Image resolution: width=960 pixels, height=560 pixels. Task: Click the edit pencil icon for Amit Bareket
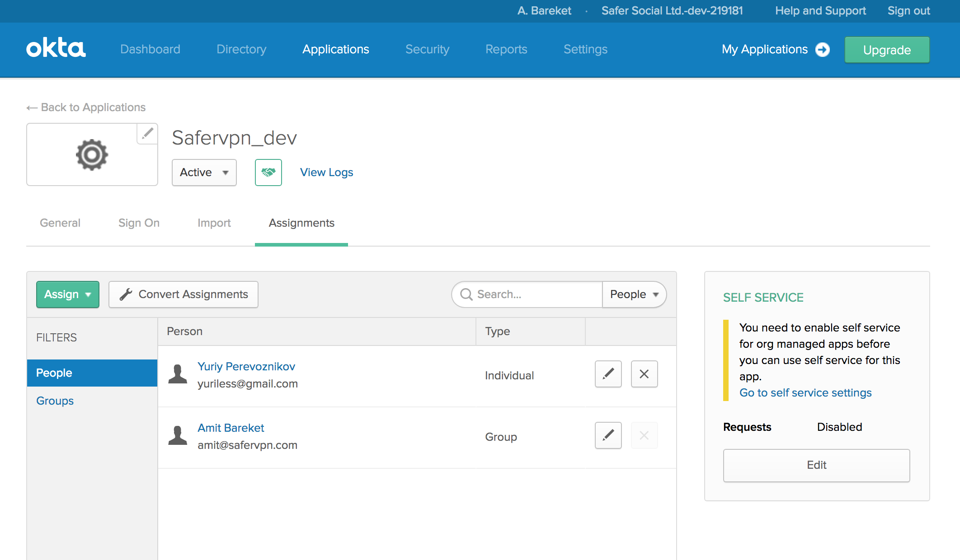608,435
